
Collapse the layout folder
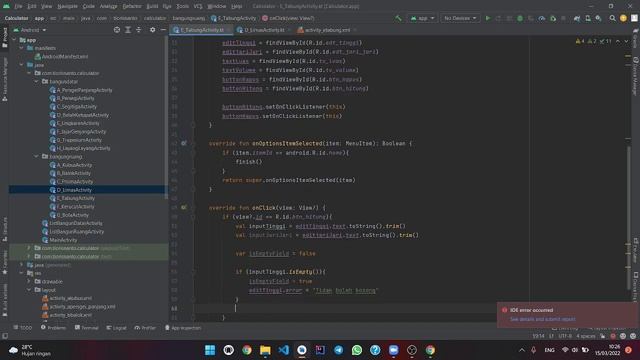tap(29, 290)
